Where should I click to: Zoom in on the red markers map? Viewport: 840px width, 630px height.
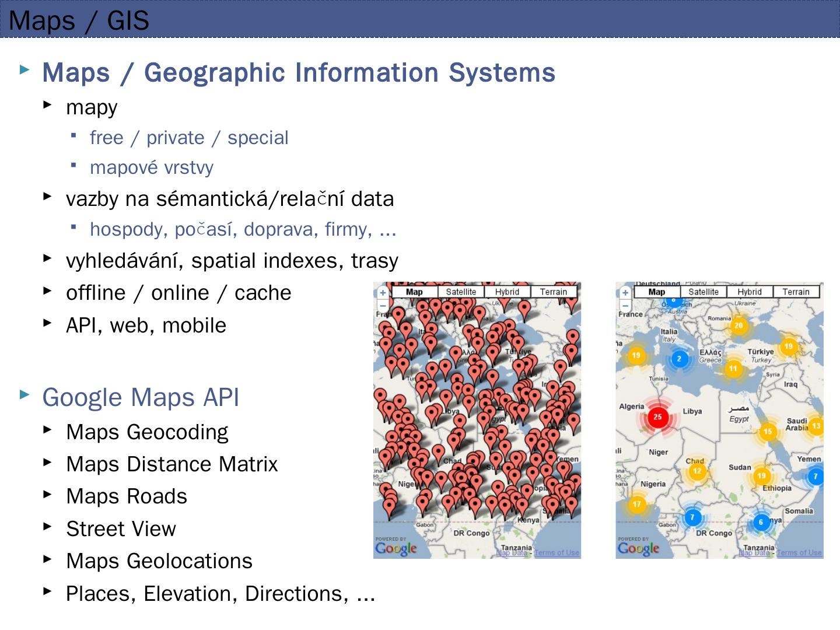(x=383, y=293)
